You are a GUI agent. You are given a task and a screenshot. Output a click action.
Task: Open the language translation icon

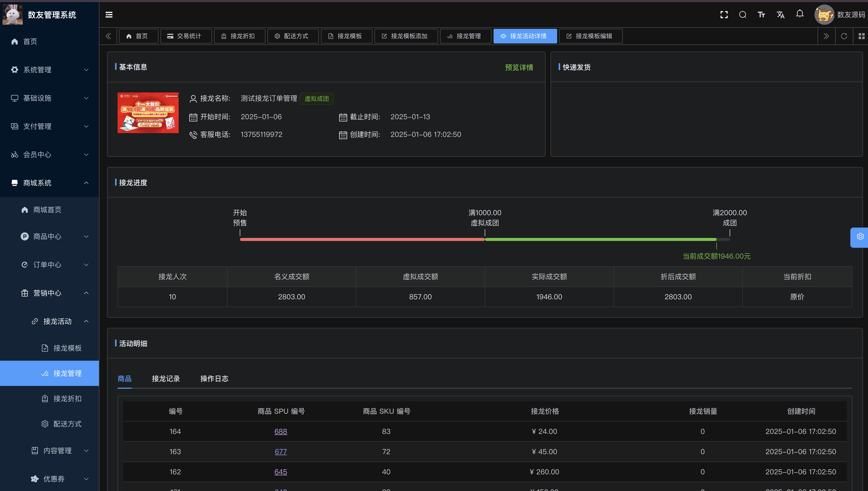(x=780, y=14)
